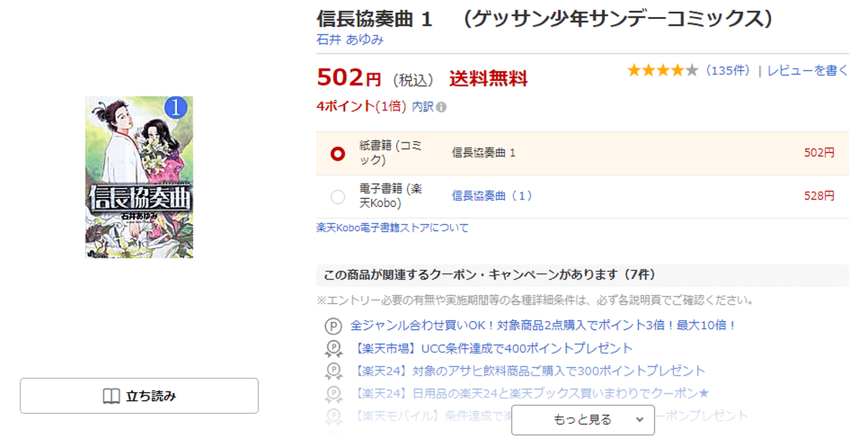The width and height of the screenshot is (868, 439).
Task: Click the point icon beside 全ジャンル合わせ買い
Action: (333, 326)
